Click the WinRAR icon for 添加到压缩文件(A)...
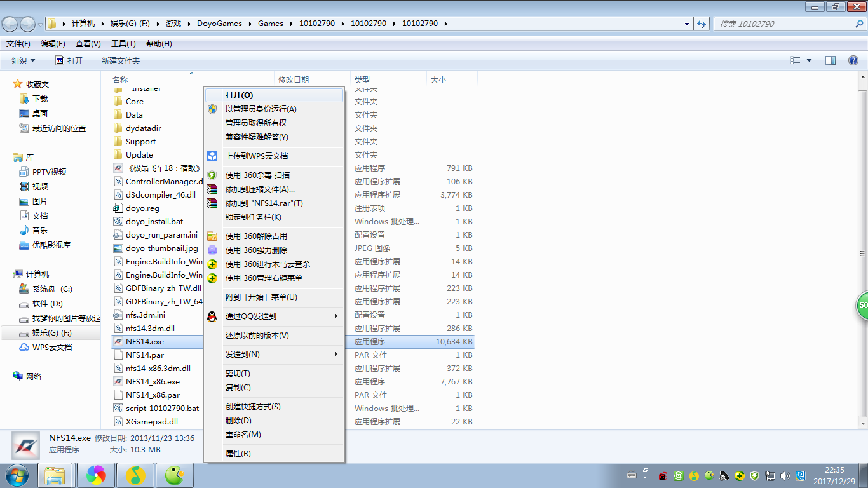 point(212,189)
